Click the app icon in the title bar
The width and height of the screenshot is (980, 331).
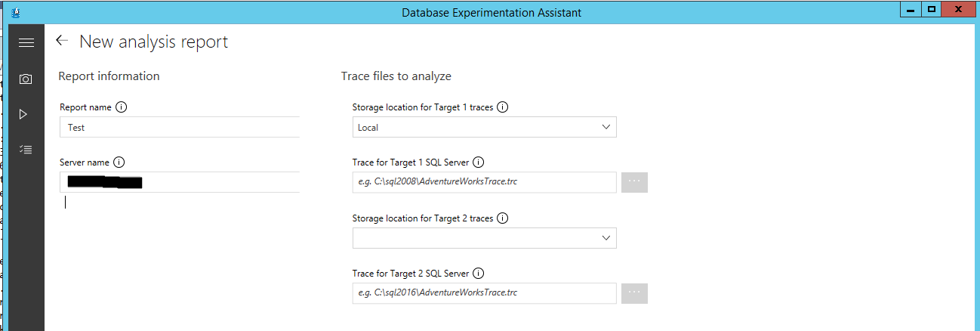pyautogui.click(x=17, y=12)
